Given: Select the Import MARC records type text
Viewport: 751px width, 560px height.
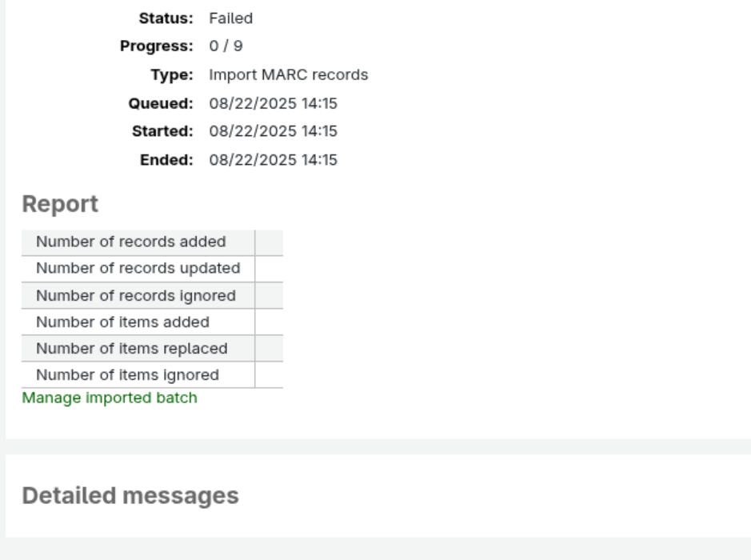Looking at the screenshot, I should 288,75.
